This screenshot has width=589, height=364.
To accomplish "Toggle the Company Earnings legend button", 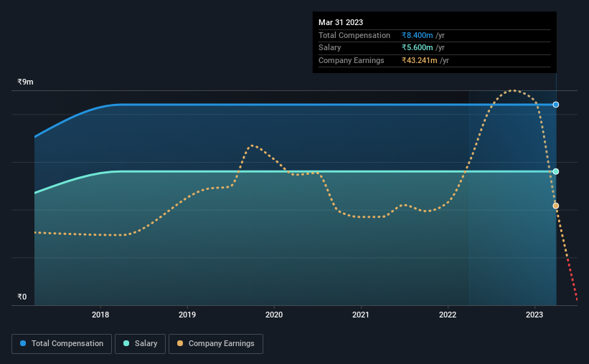I will 216,344.
